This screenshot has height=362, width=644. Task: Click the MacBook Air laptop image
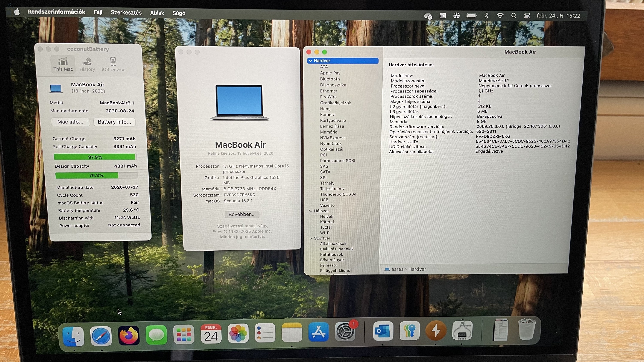(x=240, y=102)
